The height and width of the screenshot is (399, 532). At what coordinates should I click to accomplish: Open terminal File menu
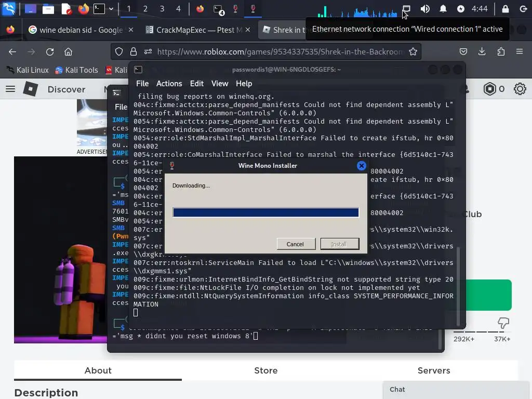click(142, 84)
